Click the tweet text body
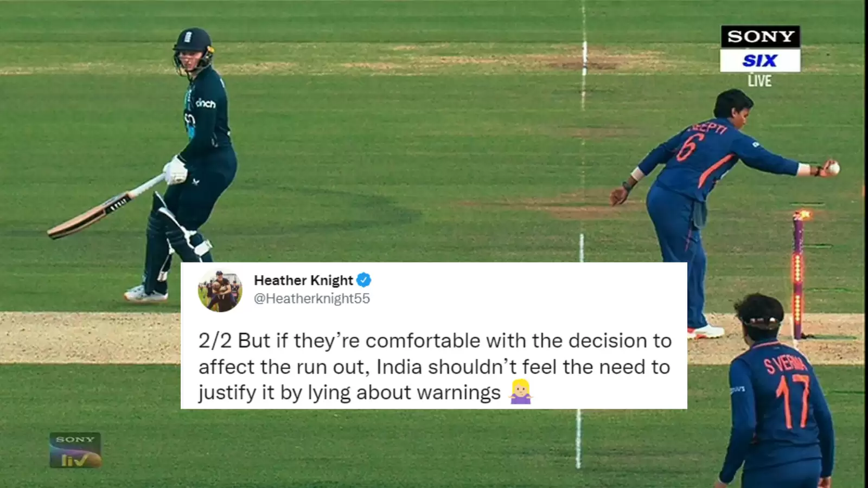The width and height of the screenshot is (868, 488). click(x=435, y=367)
